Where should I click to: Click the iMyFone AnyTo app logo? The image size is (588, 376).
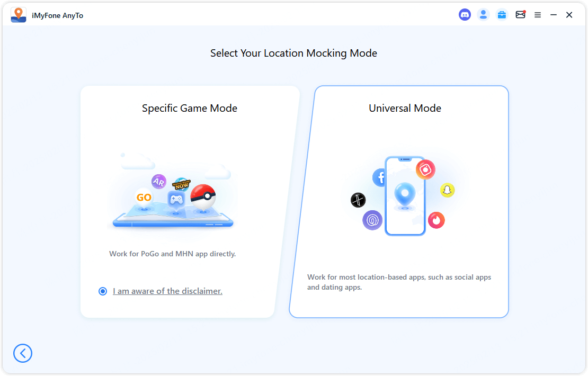coord(19,15)
